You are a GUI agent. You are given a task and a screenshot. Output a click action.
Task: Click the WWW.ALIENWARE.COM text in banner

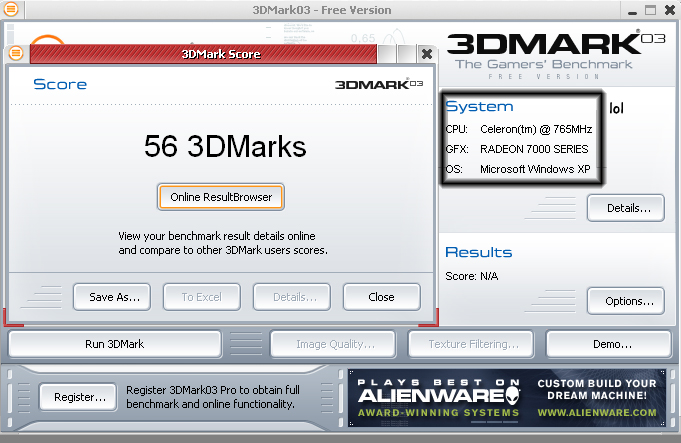coord(597,413)
